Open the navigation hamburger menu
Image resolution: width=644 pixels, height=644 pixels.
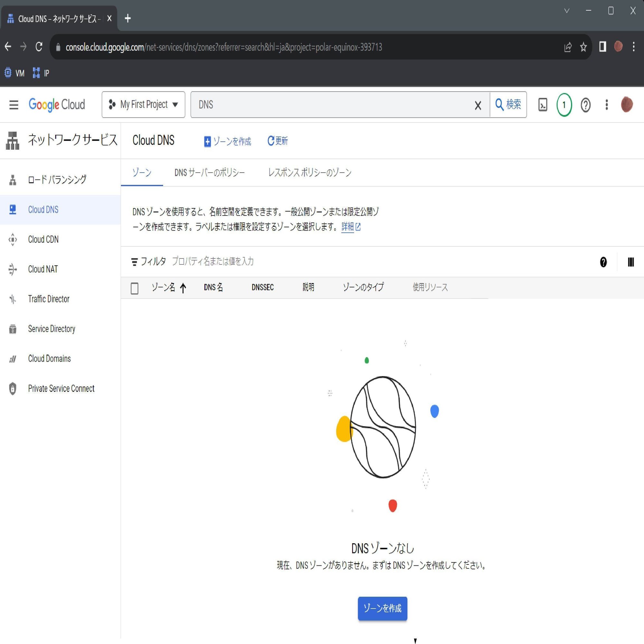click(13, 105)
